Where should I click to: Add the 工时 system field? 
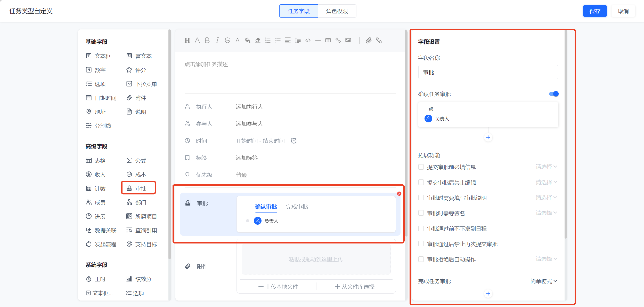[96, 279]
